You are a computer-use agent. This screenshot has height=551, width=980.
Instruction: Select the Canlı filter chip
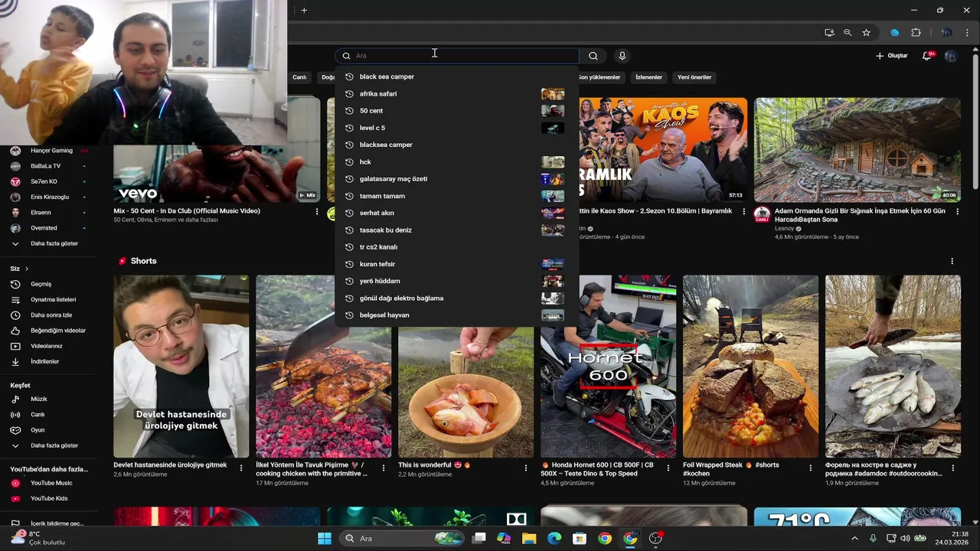click(x=299, y=77)
